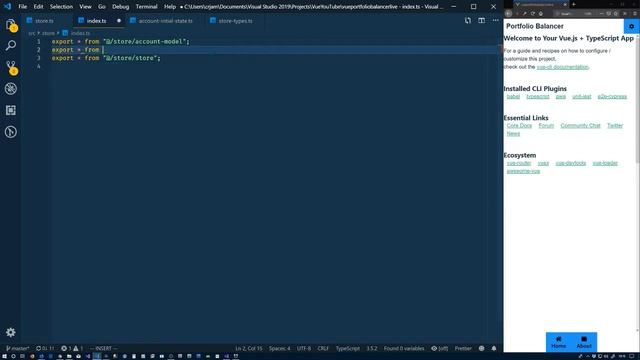The image size is (640, 360).
Task: Open the Edit menu
Action: tap(38, 7)
